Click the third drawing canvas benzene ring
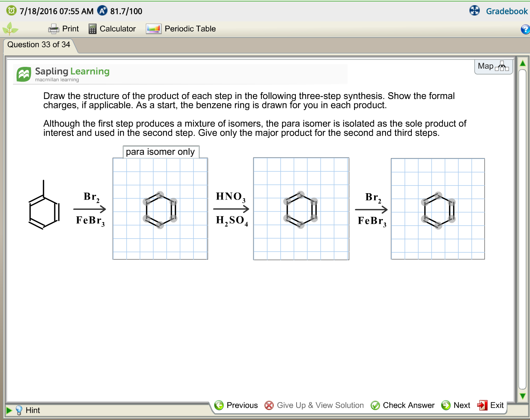 (x=438, y=210)
